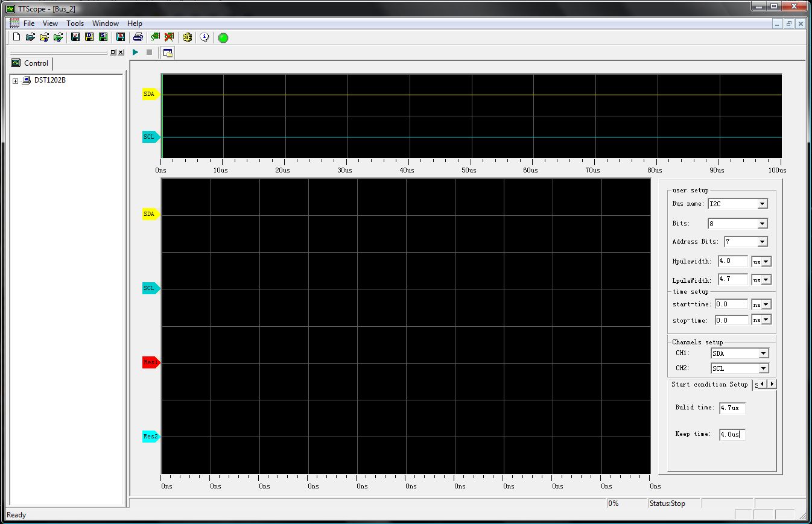Image resolution: width=812 pixels, height=524 pixels.
Task: Click the teal open-folder toolbar icon
Action: (x=30, y=37)
